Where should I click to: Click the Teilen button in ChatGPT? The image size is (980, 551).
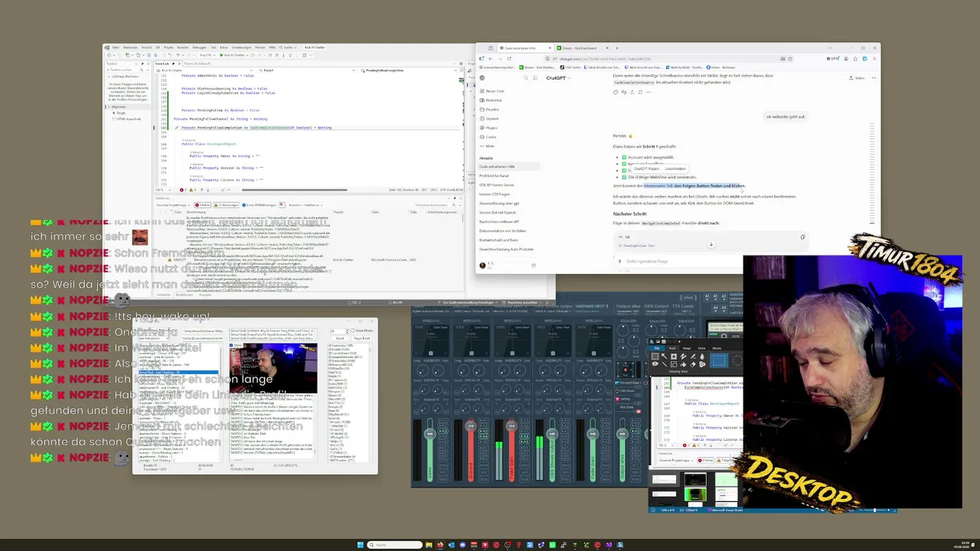point(857,78)
